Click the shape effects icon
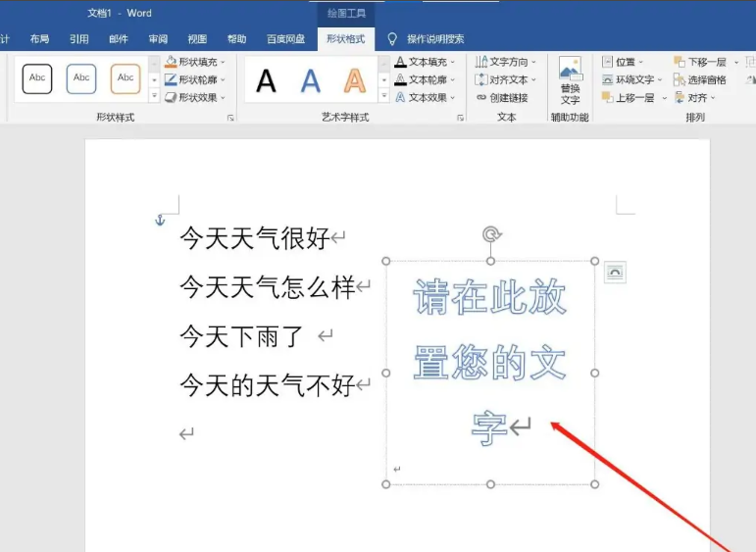 (x=171, y=97)
